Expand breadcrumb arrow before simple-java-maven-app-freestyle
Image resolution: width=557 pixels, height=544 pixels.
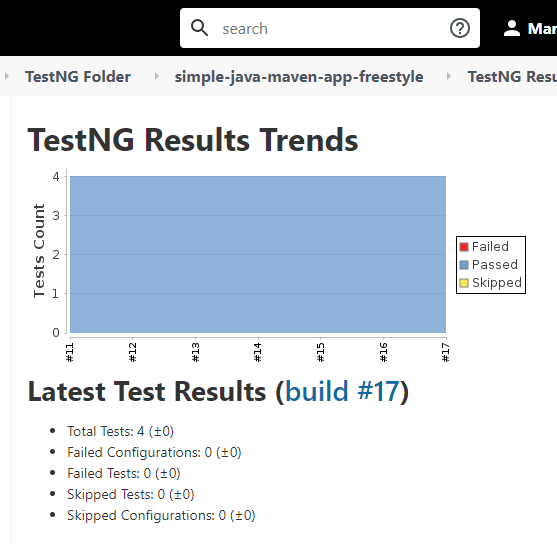click(157, 76)
